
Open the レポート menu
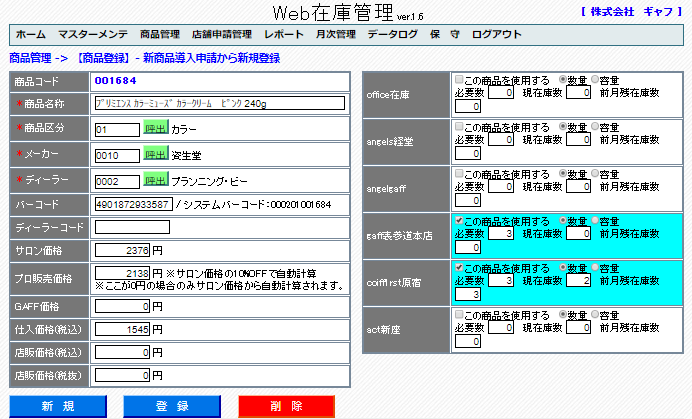284,34
